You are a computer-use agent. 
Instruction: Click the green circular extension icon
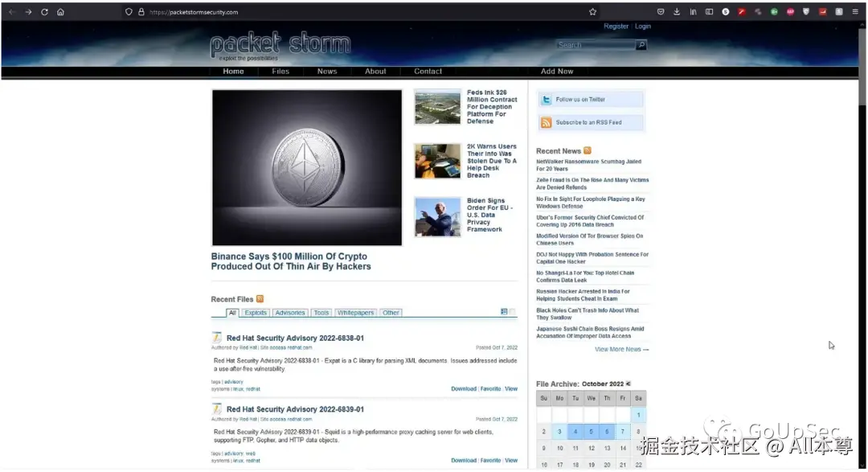(774, 11)
